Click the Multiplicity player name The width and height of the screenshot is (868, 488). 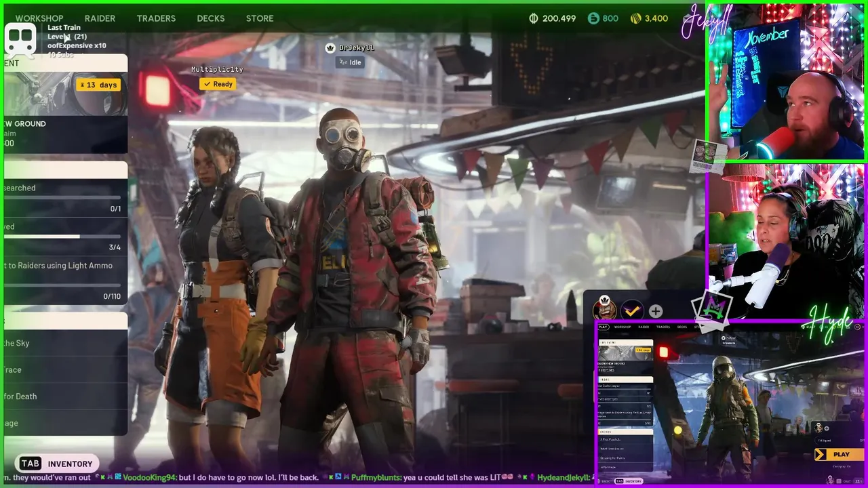[217, 69]
